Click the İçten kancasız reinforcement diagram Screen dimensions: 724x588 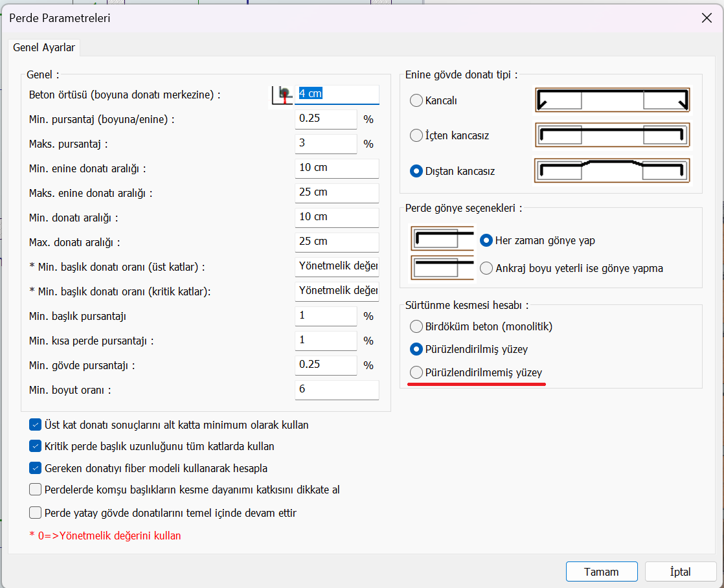point(612,136)
